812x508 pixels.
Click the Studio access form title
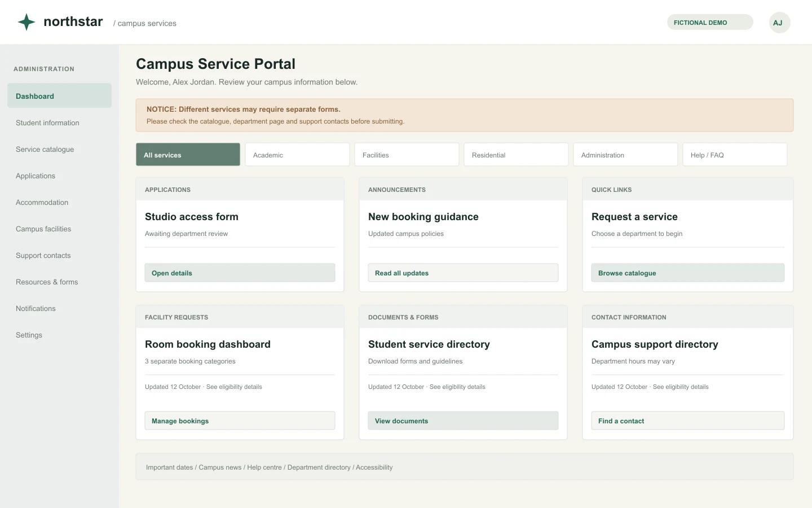click(x=192, y=217)
